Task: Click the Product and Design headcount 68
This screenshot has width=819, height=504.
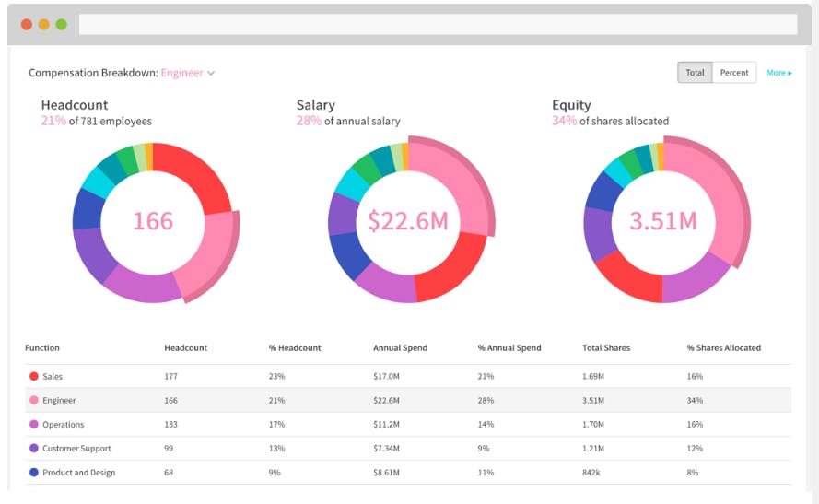Action: [x=169, y=472]
